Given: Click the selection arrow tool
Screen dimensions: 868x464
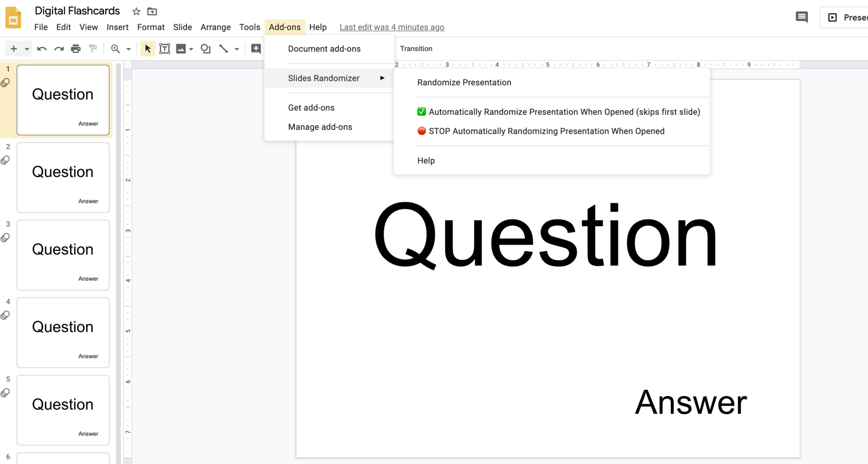Looking at the screenshot, I should 147,49.
